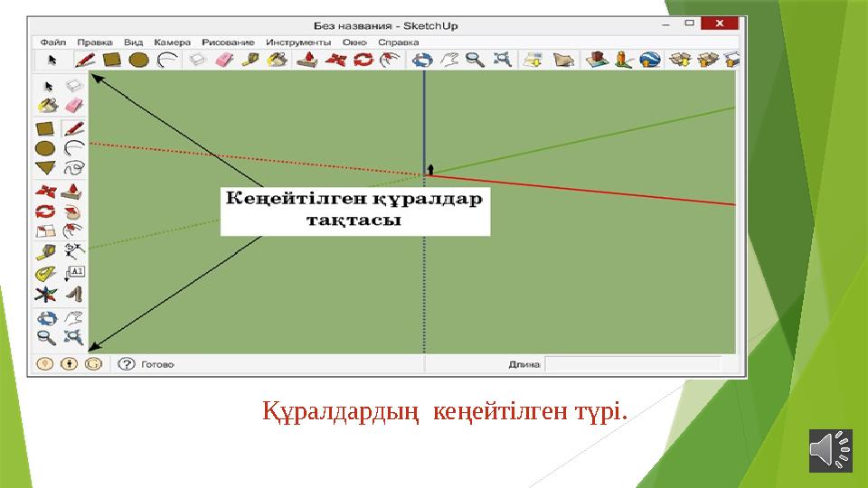Image resolution: width=868 pixels, height=488 pixels.
Task: Click the Add Location icon
Action: point(533,60)
